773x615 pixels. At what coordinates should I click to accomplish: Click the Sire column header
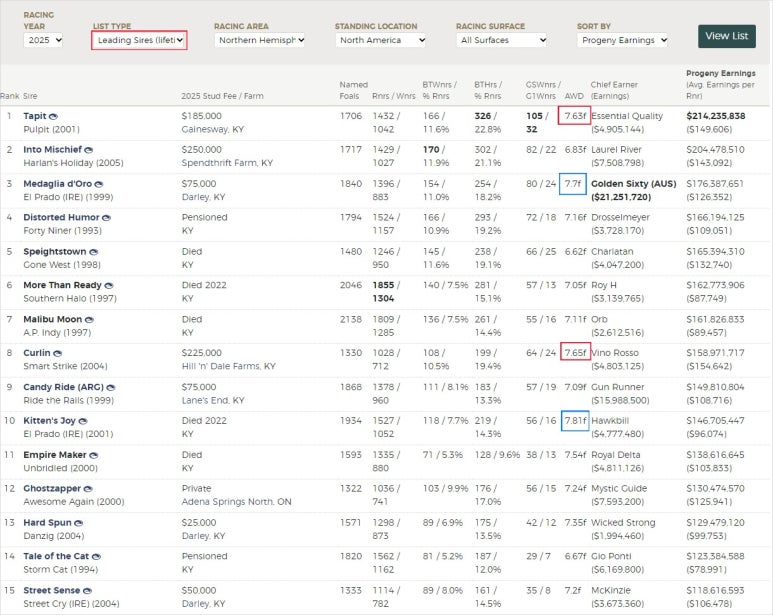coord(30,96)
